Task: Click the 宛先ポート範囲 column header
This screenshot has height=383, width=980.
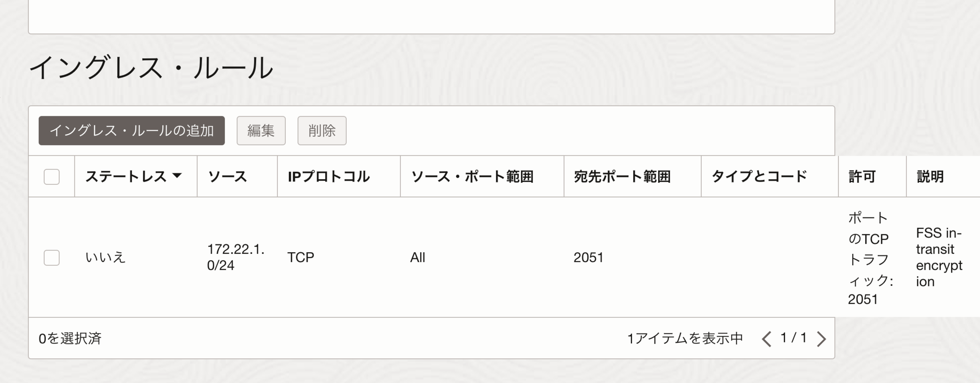Action: 622,177
